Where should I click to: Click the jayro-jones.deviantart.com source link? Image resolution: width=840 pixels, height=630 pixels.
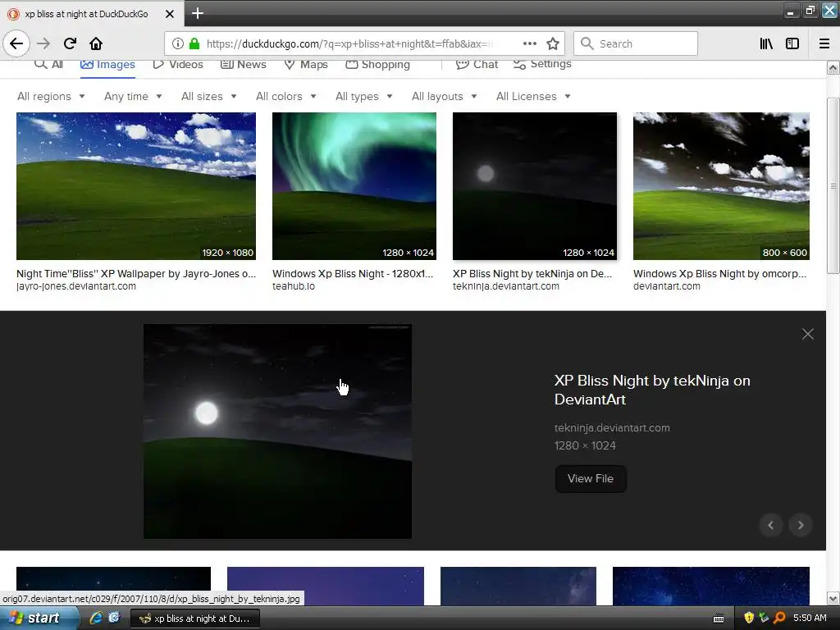[76, 286]
